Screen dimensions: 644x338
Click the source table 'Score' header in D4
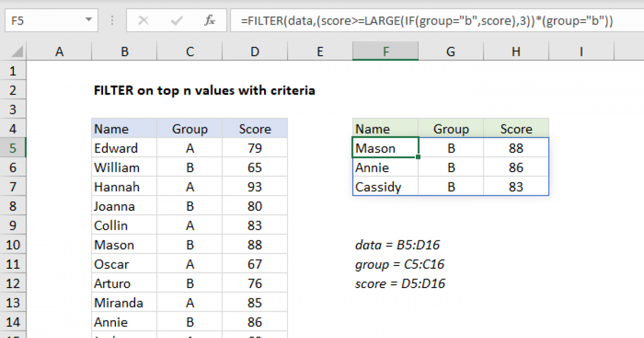(x=255, y=129)
